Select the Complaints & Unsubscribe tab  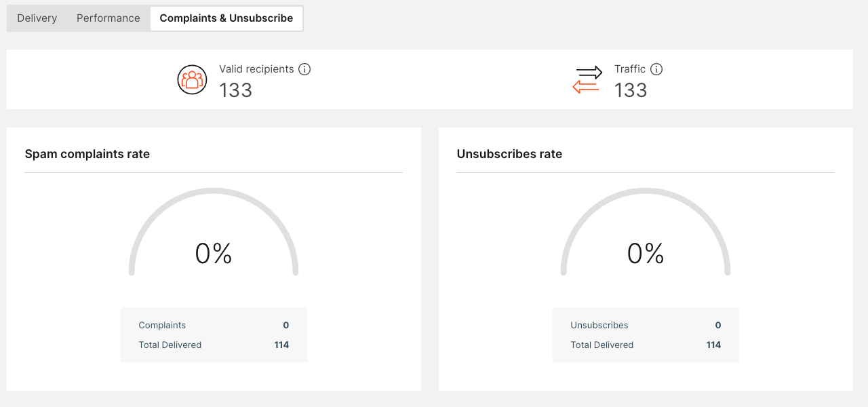[x=226, y=18]
